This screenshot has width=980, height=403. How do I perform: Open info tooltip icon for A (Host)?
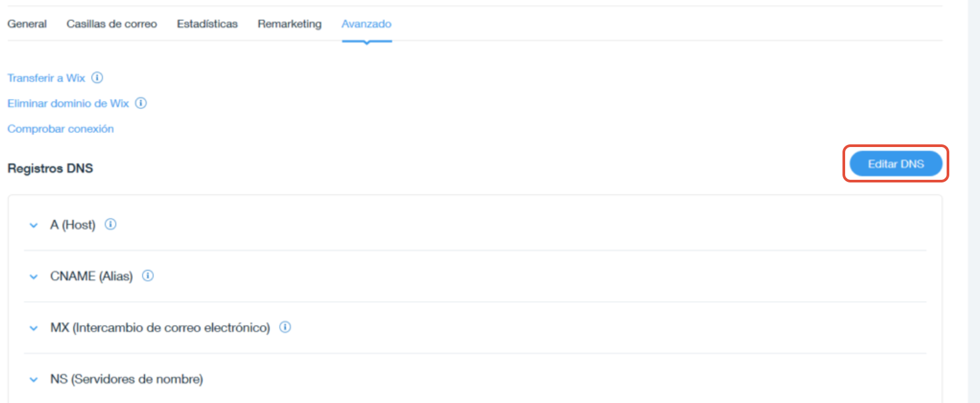click(111, 225)
